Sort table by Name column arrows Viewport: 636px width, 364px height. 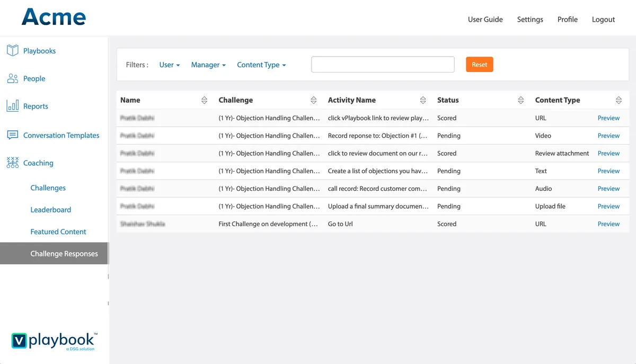[x=205, y=100]
